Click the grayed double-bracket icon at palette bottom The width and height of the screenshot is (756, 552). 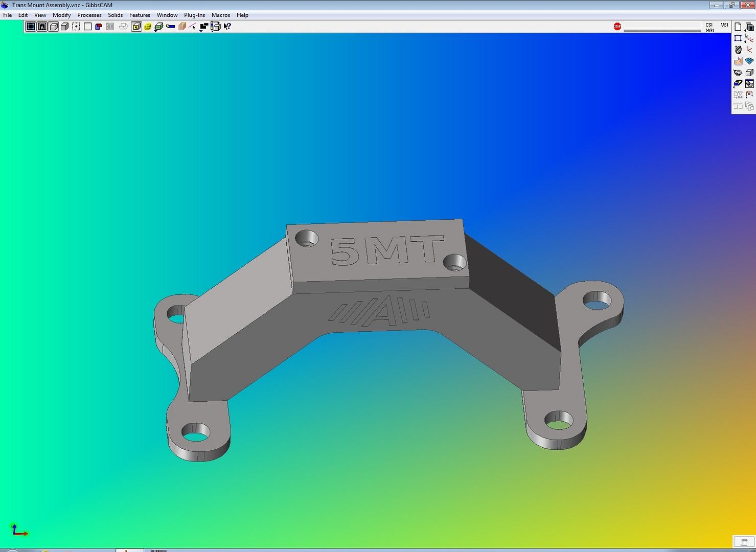click(738, 106)
